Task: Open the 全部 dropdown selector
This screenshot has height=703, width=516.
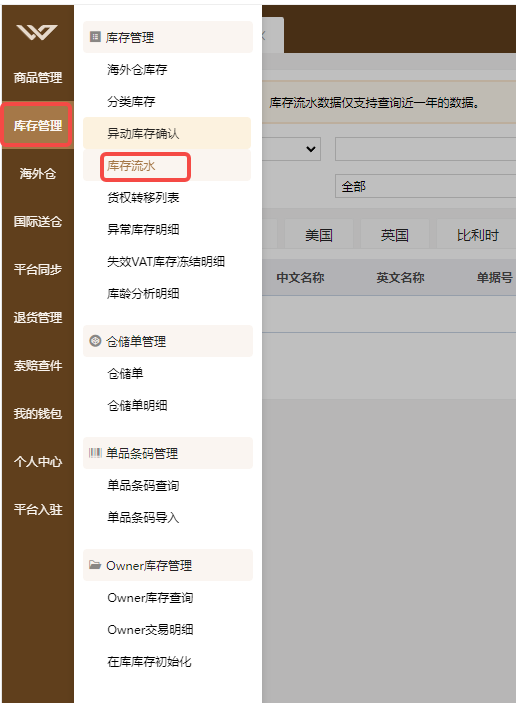Action: click(425, 187)
